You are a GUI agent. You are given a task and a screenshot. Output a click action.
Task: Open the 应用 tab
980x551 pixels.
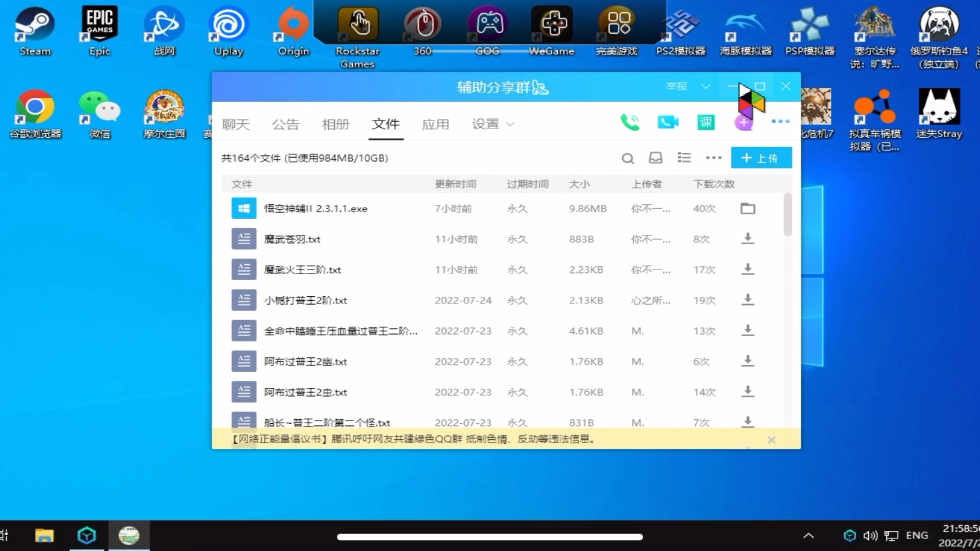pos(435,124)
